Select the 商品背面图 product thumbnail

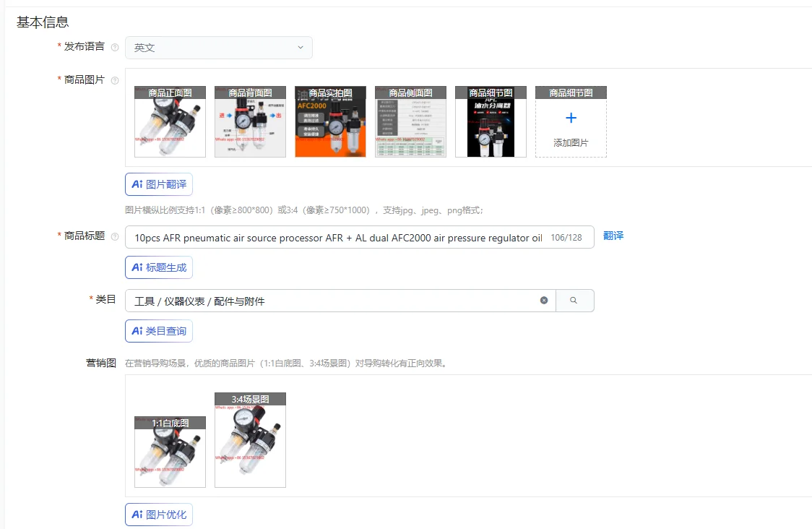pos(250,121)
